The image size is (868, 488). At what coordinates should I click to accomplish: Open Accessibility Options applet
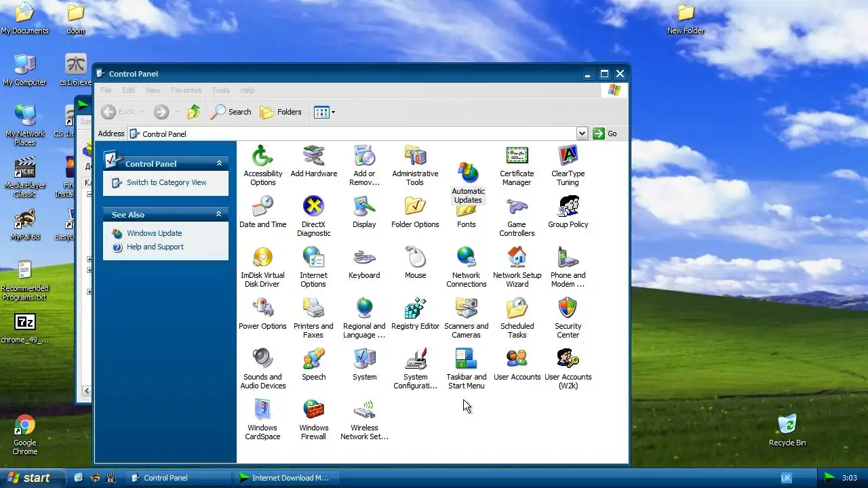[262, 165]
